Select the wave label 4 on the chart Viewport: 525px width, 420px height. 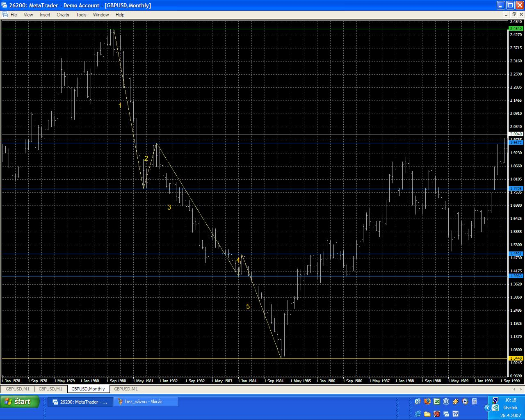[238, 260]
